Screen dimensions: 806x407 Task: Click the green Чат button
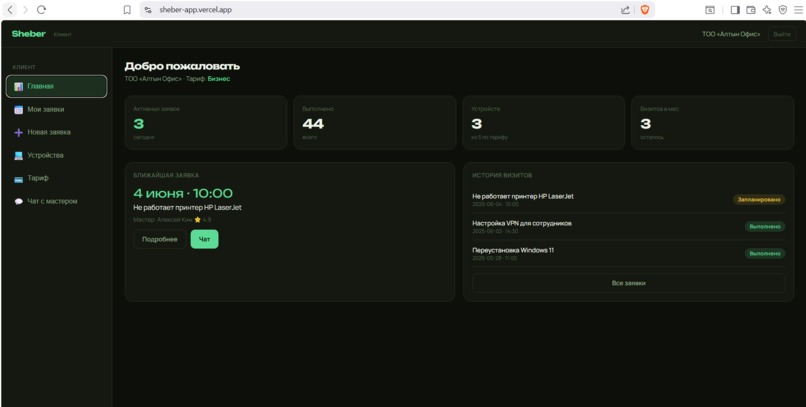click(x=205, y=239)
